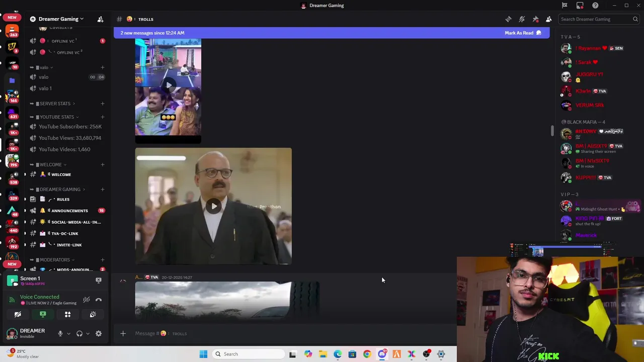This screenshot has height=362, width=644.
Task: Open the SOCIAL-MEDIA-ALL-IN channel
Action: pyautogui.click(x=67, y=222)
